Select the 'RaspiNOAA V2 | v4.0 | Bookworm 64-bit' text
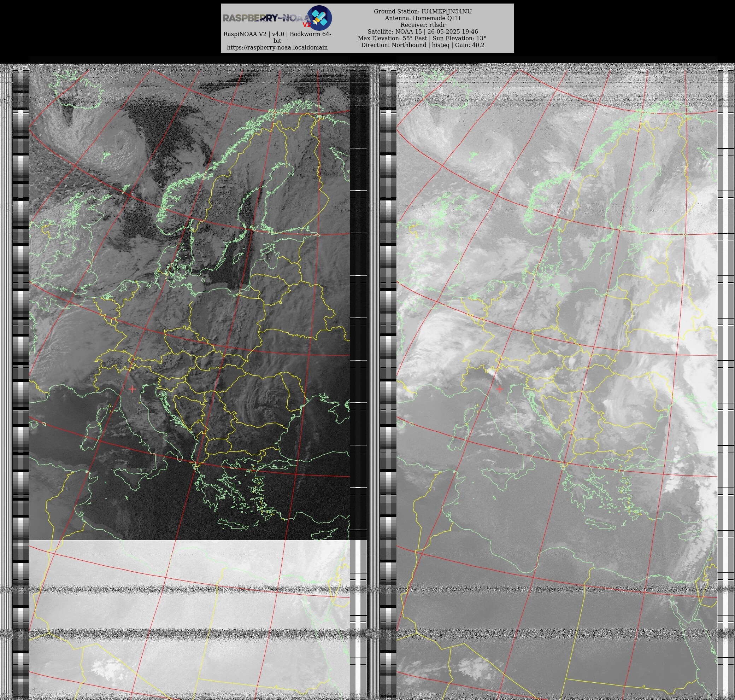This screenshot has width=735, height=700. (x=277, y=37)
